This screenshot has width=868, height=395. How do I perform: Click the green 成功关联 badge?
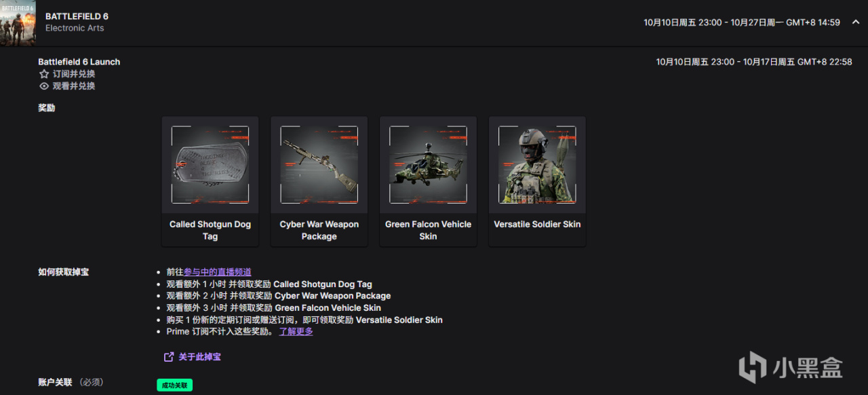175,385
